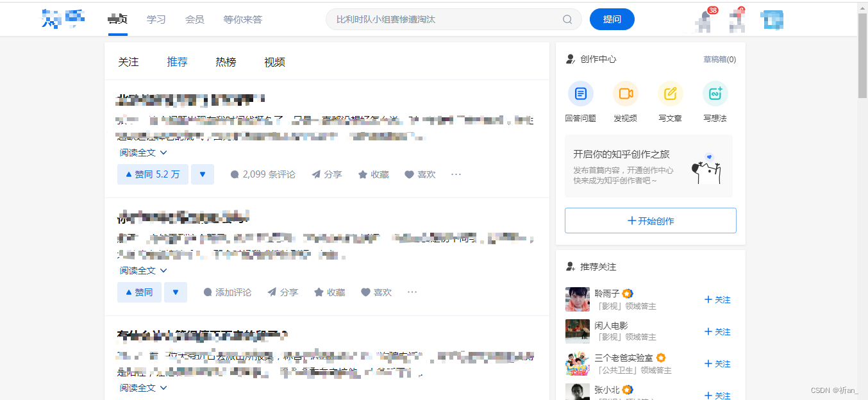Viewport: 868px width, 400px height.
Task: Open the 聆雨子 profile name
Action: click(607, 294)
